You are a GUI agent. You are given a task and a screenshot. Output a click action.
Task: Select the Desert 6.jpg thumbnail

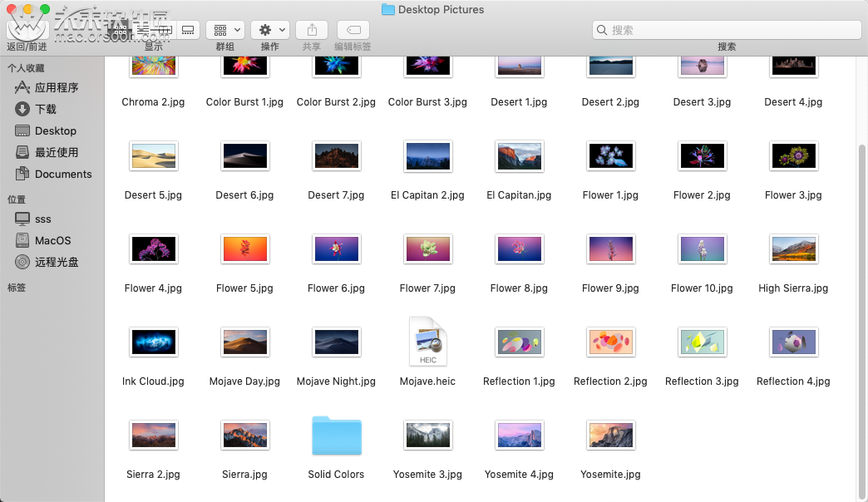(x=244, y=155)
